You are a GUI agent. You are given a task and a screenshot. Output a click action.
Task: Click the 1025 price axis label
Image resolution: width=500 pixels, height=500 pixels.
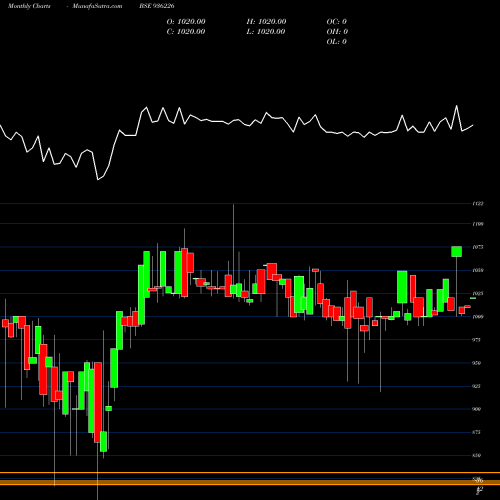(478, 294)
